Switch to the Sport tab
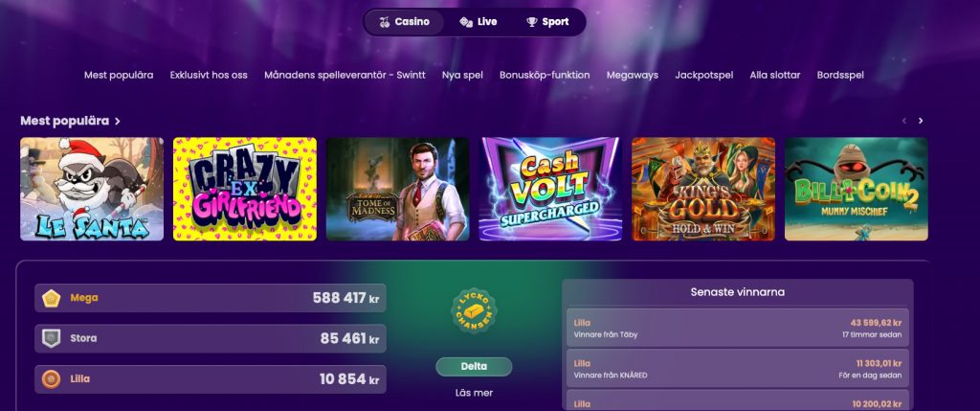The width and height of the screenshot is (980, 411). click(547, 22)
